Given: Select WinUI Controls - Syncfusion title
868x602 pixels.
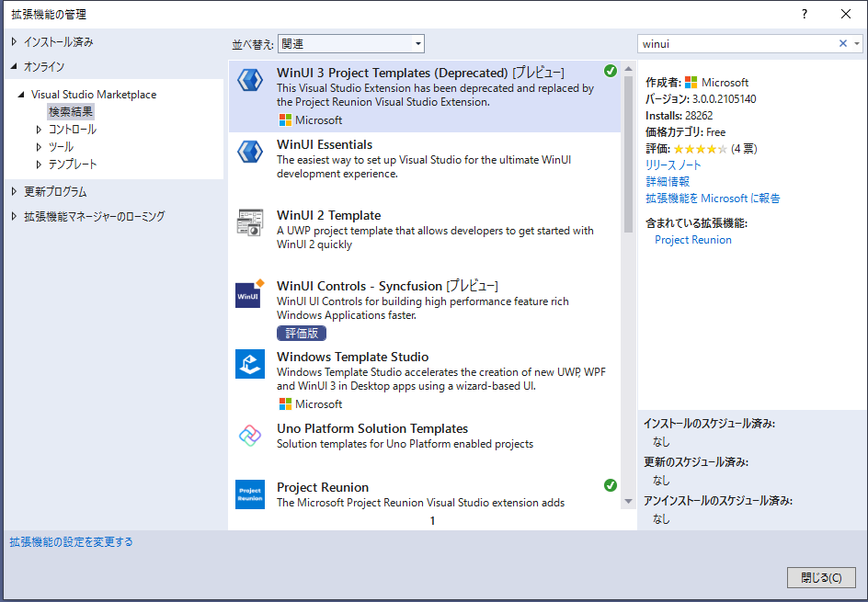Looking at the screenshot, I should [x=360, y=286].
